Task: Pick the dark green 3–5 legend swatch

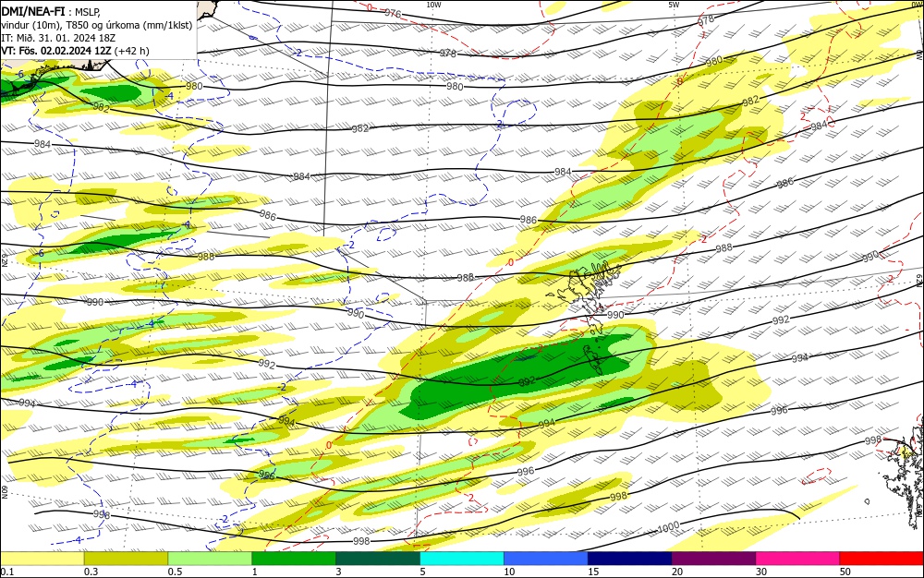Action: point(378,559)
